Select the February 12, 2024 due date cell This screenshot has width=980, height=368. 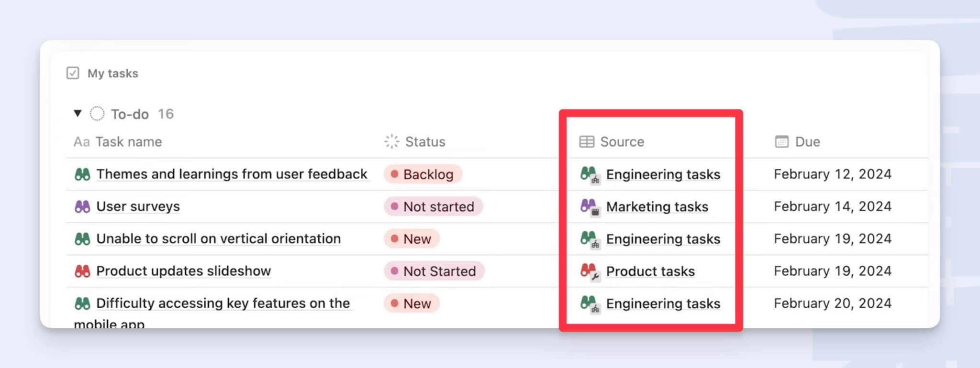click(832, 174)
